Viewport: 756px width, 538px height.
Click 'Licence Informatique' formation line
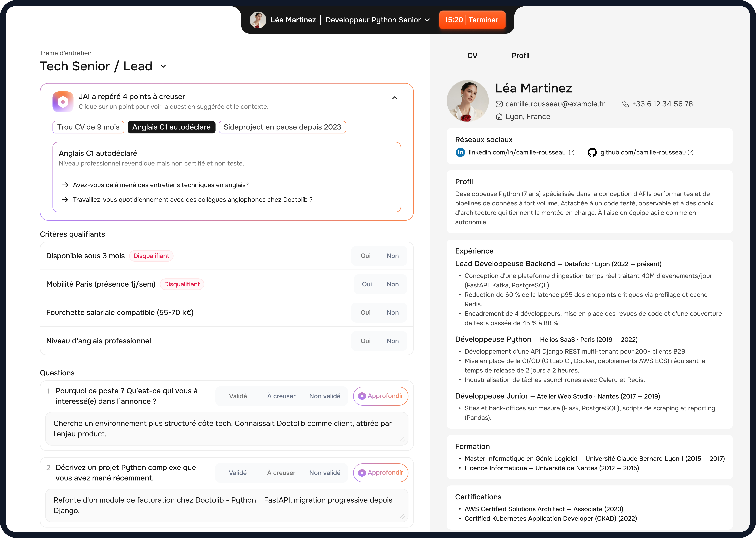point(552,468)
